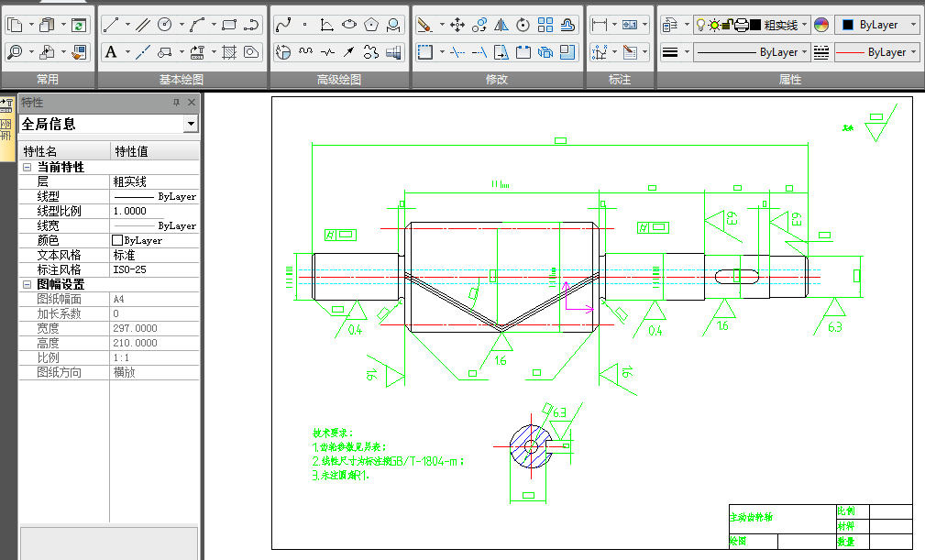Collapse the 图幅设置 section
Viewport: 925px width, 560px height.
[x=27, y=285]
